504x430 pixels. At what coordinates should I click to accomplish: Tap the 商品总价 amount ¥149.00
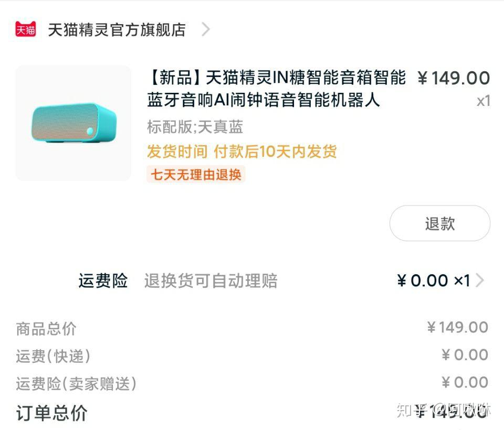[458, 328]
